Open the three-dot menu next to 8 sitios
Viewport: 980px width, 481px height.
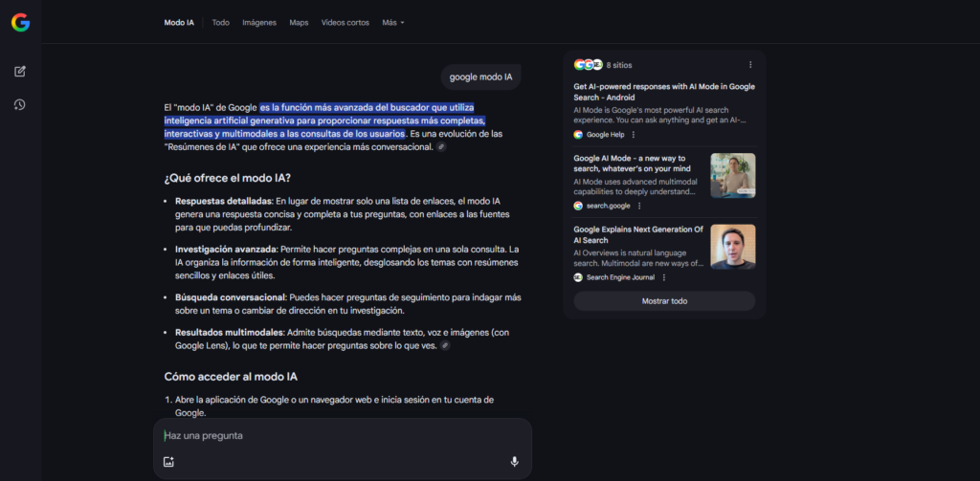click(x=750, y=65)
